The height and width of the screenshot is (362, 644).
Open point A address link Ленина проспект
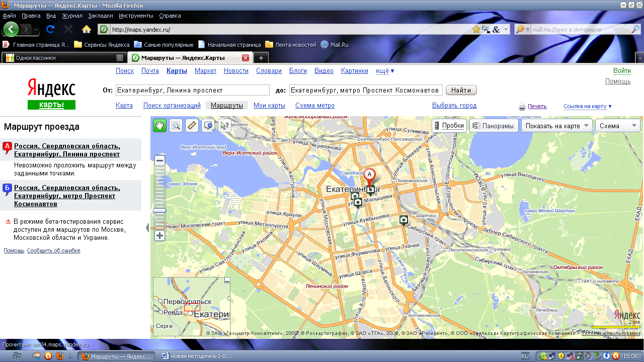tap(67, 150)
